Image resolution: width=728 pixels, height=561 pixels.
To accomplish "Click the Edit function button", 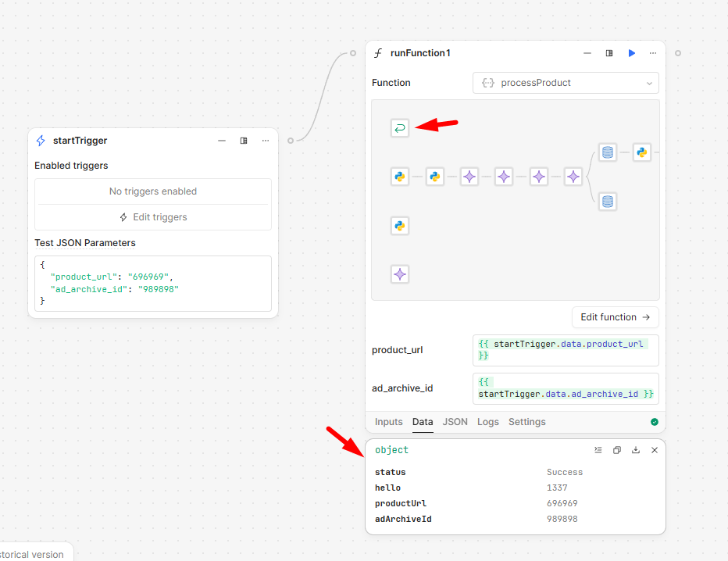I will 616,317.
